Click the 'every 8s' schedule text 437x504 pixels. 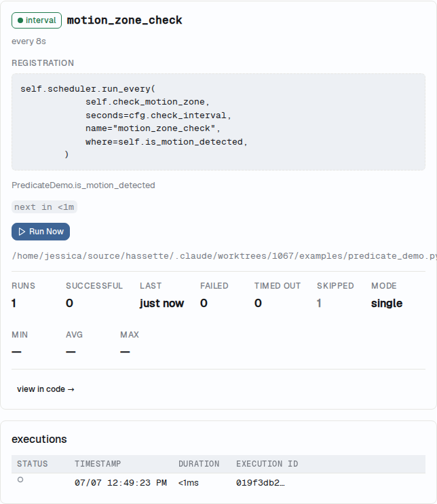tap(28, 41)
